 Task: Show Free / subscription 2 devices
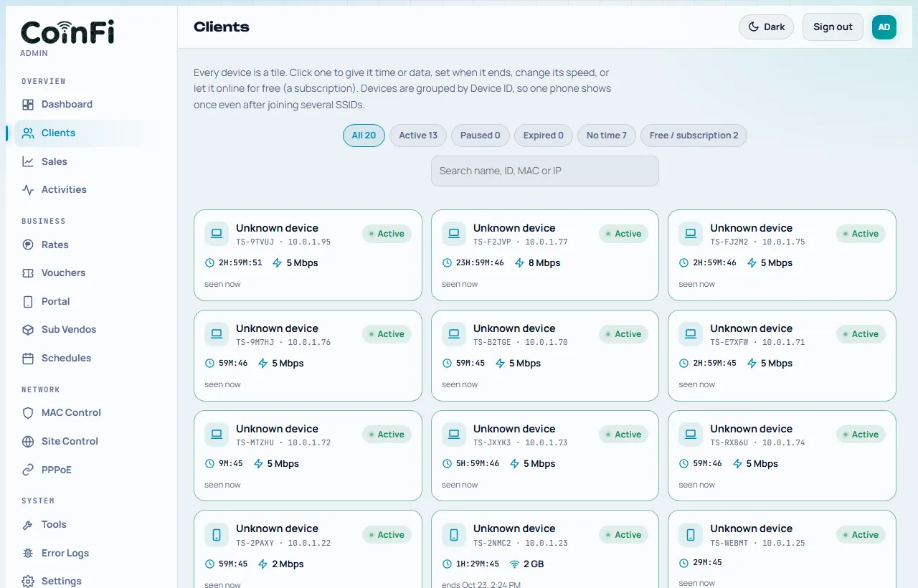click(x=694, y=136)
